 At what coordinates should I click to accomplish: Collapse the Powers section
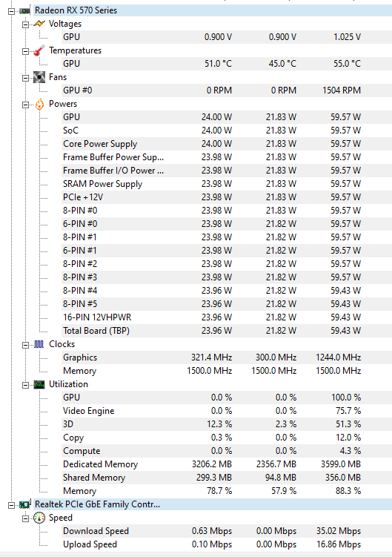[x=25, y=105]
